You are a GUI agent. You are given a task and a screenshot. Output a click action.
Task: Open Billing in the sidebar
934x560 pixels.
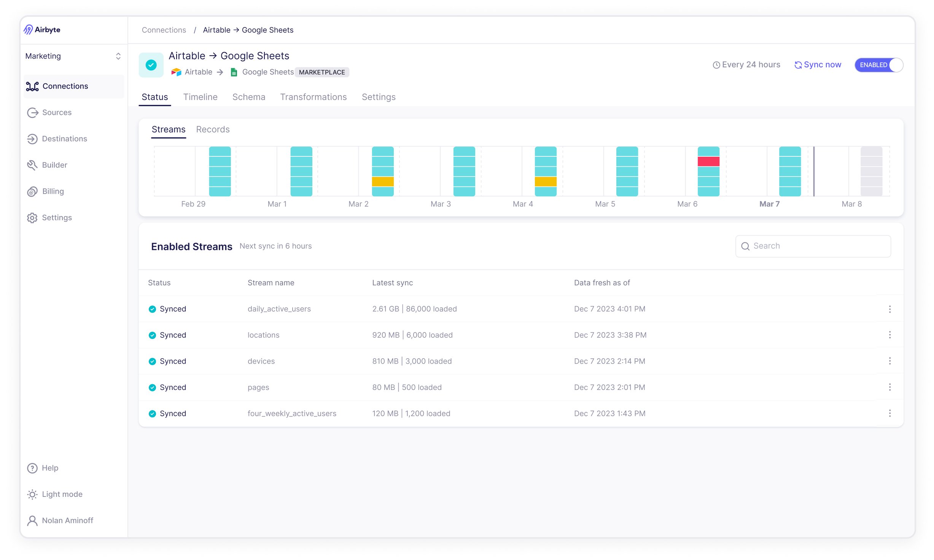[x=53, y=191]
